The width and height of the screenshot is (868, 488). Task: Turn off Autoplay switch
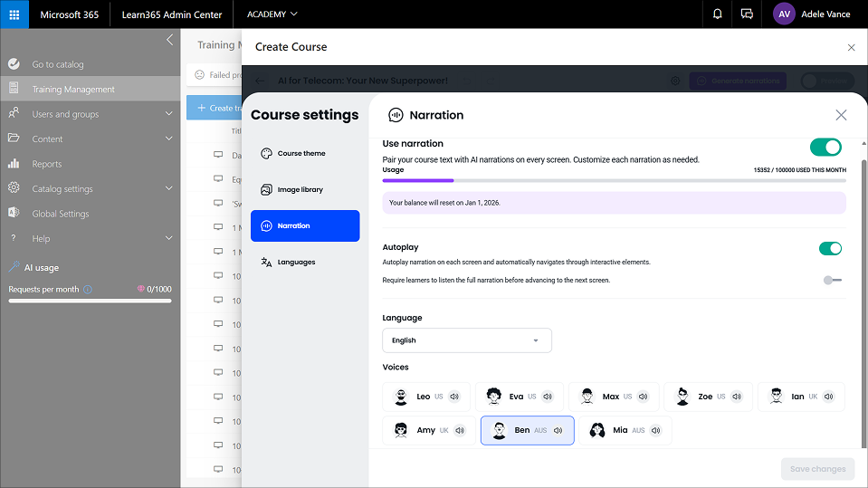point(830,248)
